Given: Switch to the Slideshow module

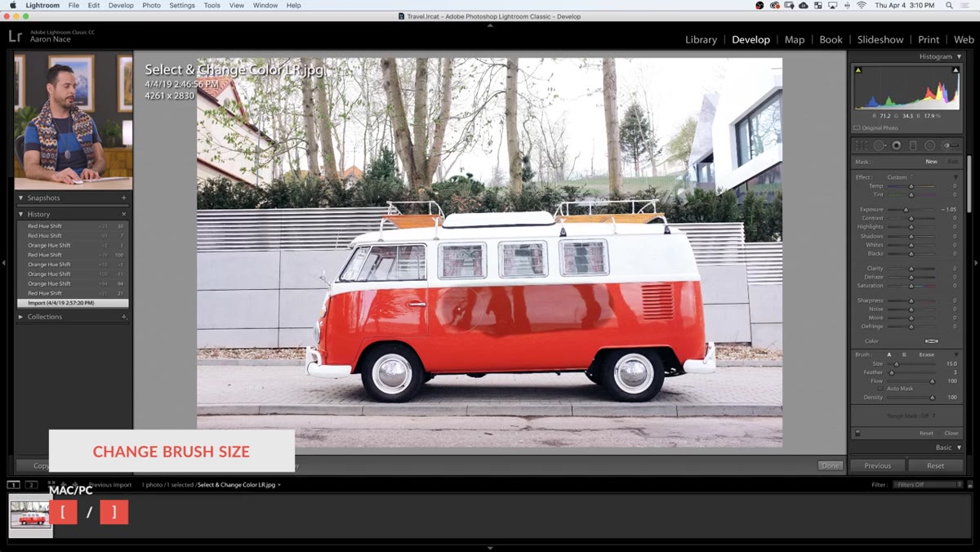Looking at the screenshot, I should click(x=880, y=39).
